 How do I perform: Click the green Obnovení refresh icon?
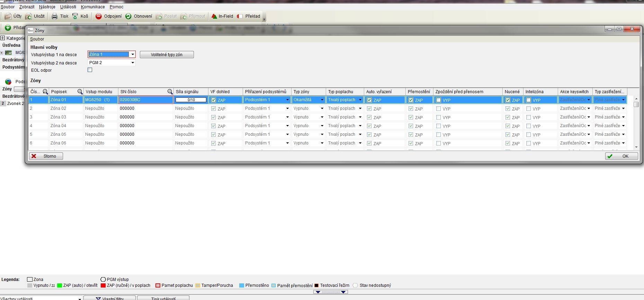point(128,16)
